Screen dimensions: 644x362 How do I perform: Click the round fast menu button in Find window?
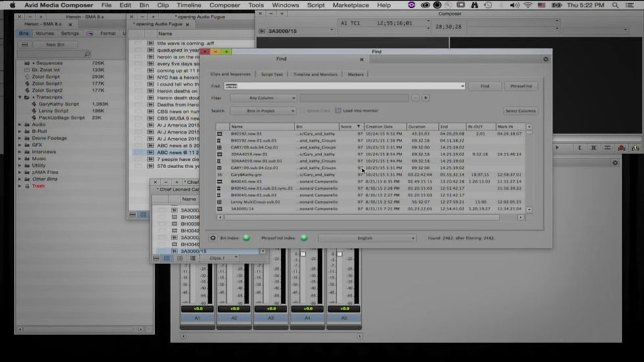tap(546, 59)
